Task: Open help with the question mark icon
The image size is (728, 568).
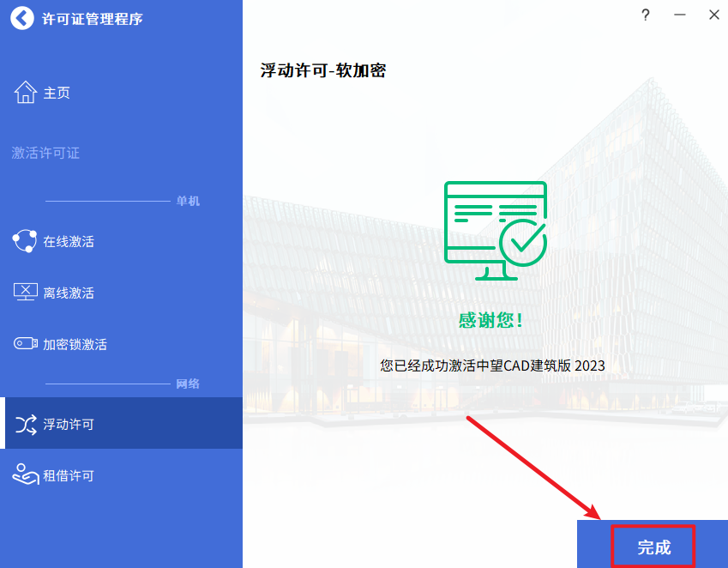Action: 646,15
